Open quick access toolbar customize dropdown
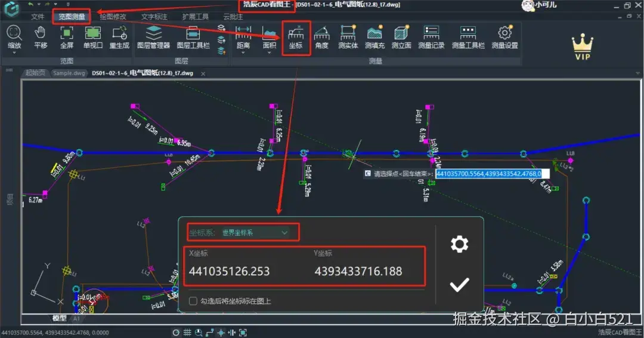The width and height of the screenshot is (644, 338). click(68, 4)
